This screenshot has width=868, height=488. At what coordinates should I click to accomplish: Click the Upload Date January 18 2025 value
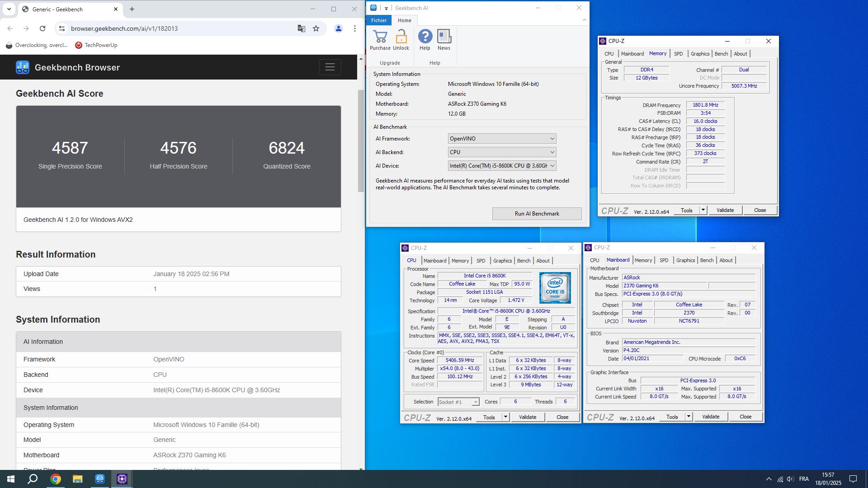coord(191,274)
